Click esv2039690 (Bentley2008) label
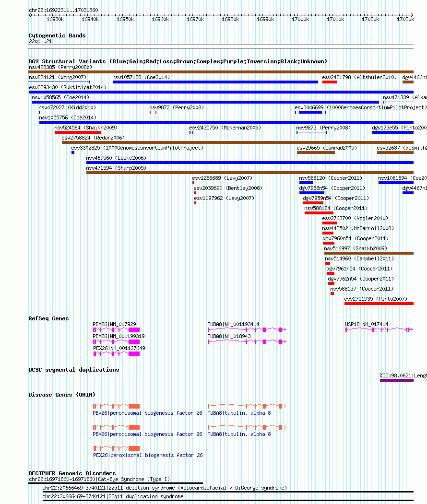Screen dimensions: 427x504 point(228,188)
